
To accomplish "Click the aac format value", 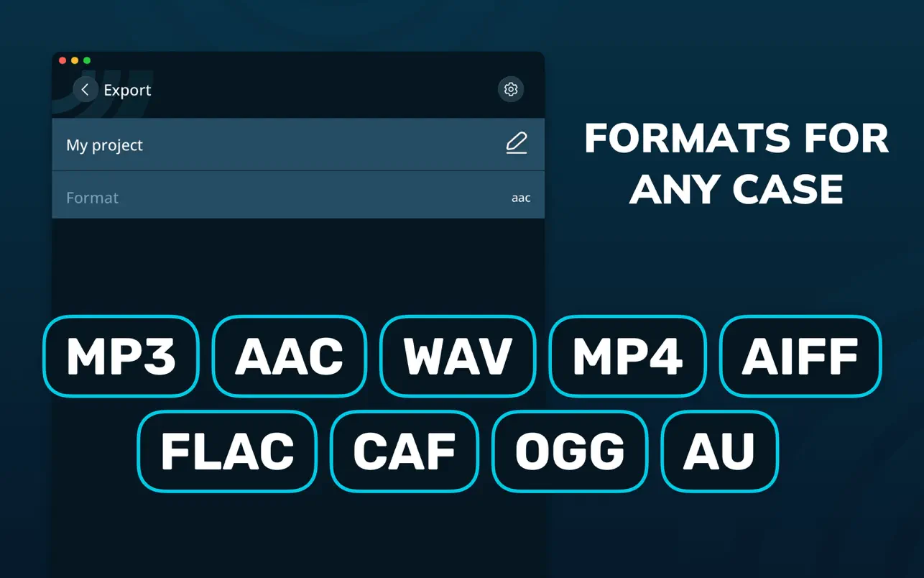I will pyautogui.click(x=520, y=198).
